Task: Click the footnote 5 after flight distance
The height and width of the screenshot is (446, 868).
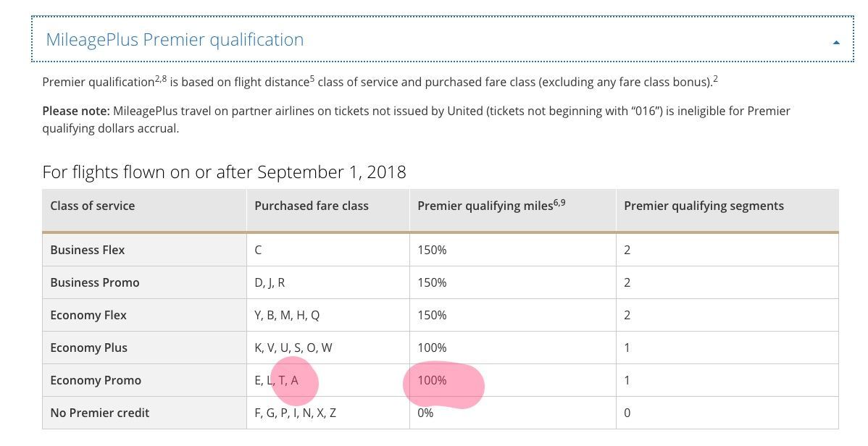Action: coord(312,79)
